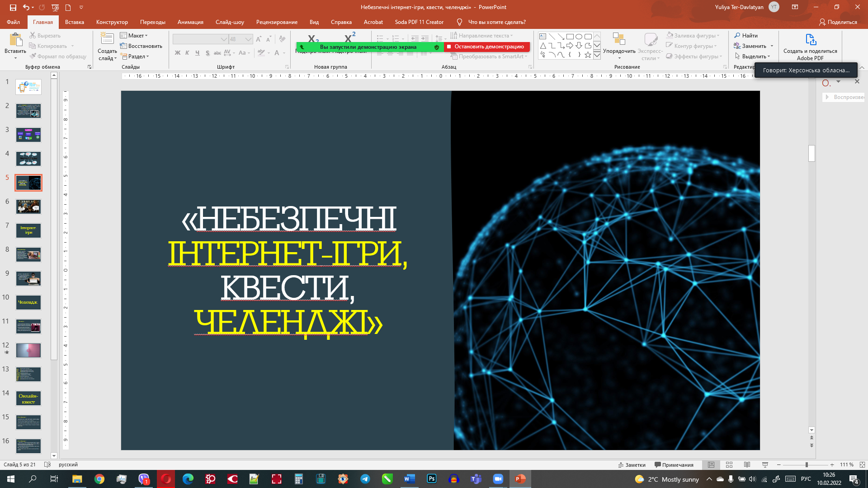Open the Анимация ribbon tab
868x488 pixels.
tap(190, 22)
